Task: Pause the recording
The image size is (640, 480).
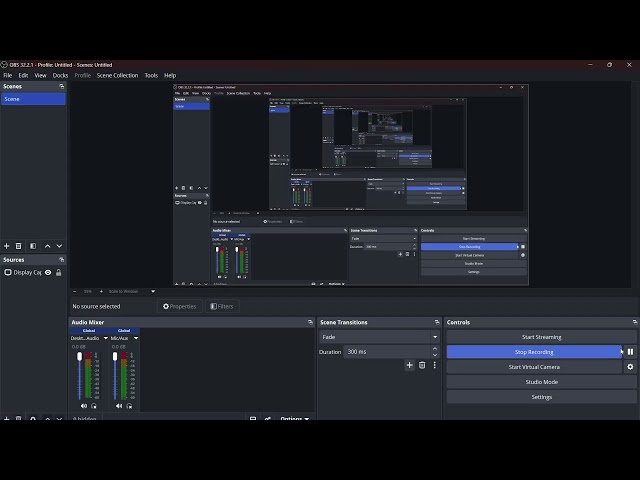Action: 630,352
